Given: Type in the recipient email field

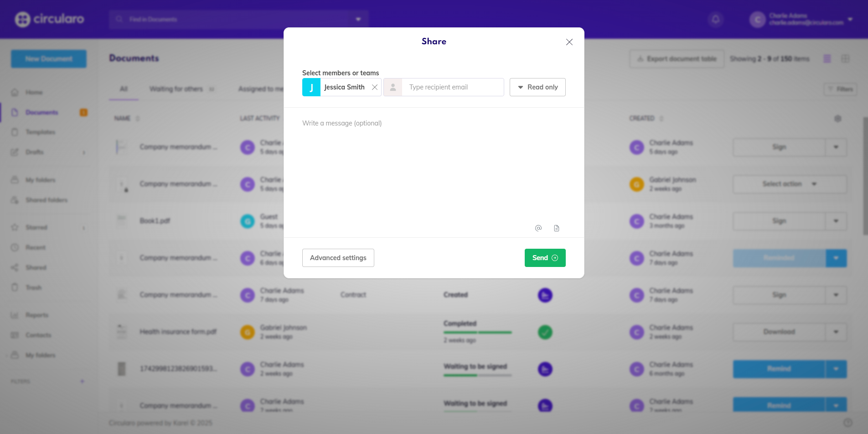Looking at the screenshot, I should click(x=452, y=87).
